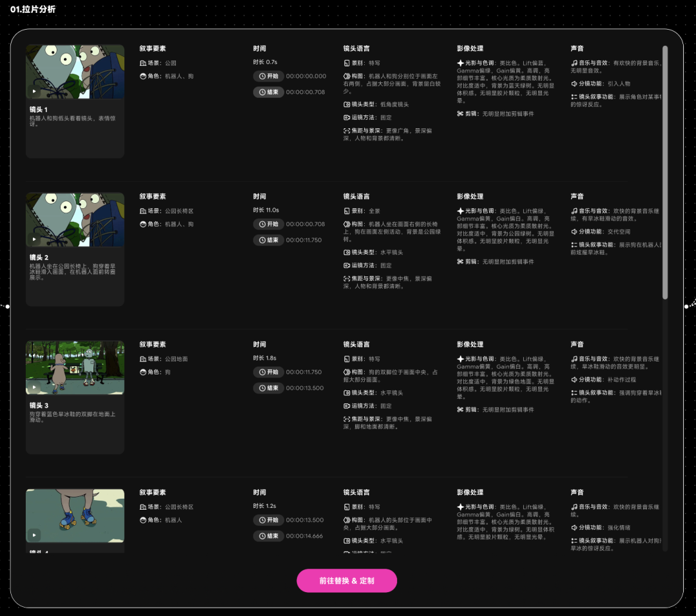Click the 分镜功能 speaker icon beside 补动作过程
This screenshot has height=616, width=696.
574,380
